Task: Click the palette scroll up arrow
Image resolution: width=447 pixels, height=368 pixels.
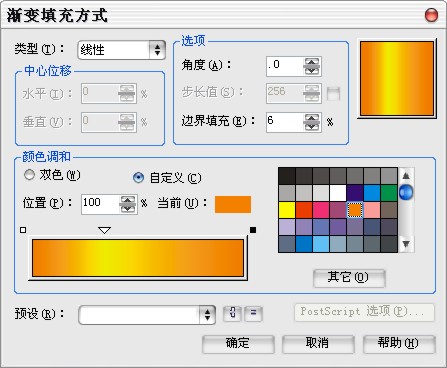Action: click(x=406, y=175)
